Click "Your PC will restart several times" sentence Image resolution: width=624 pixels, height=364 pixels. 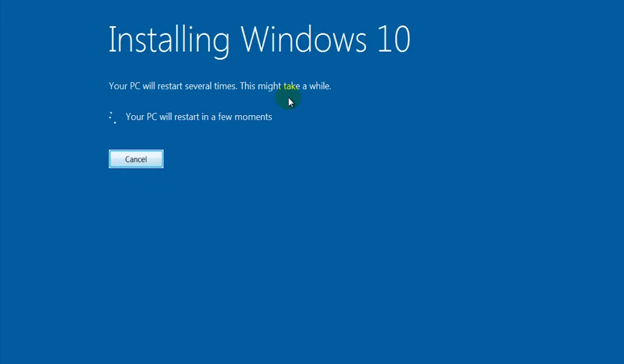(172, 86)
